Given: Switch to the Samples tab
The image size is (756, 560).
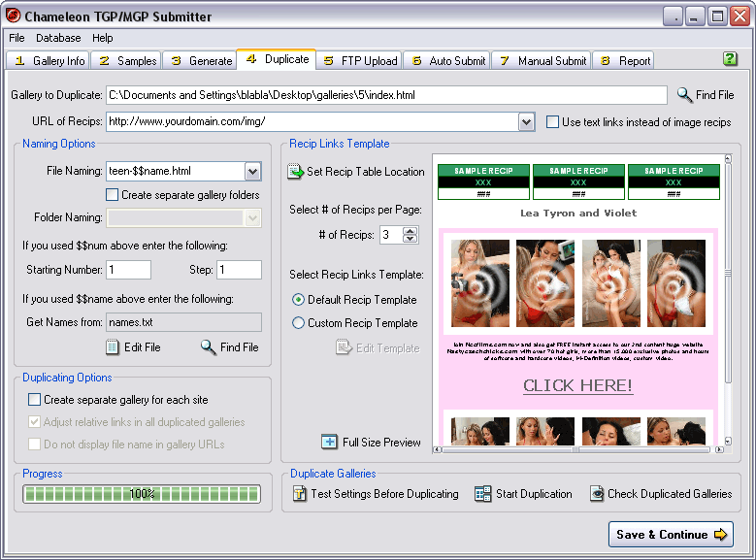Looking at the screenshot, I should pyautogui.click(x=126, y=61).
